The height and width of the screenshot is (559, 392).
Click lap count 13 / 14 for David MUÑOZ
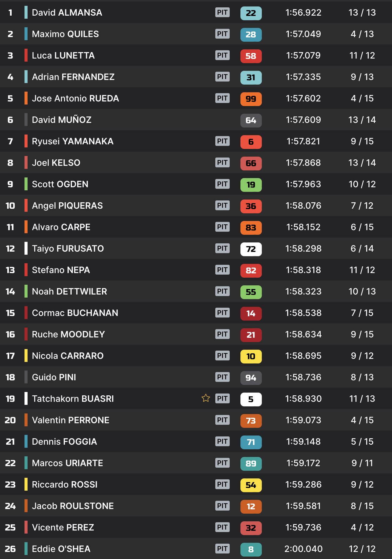(x=362, y=120)
